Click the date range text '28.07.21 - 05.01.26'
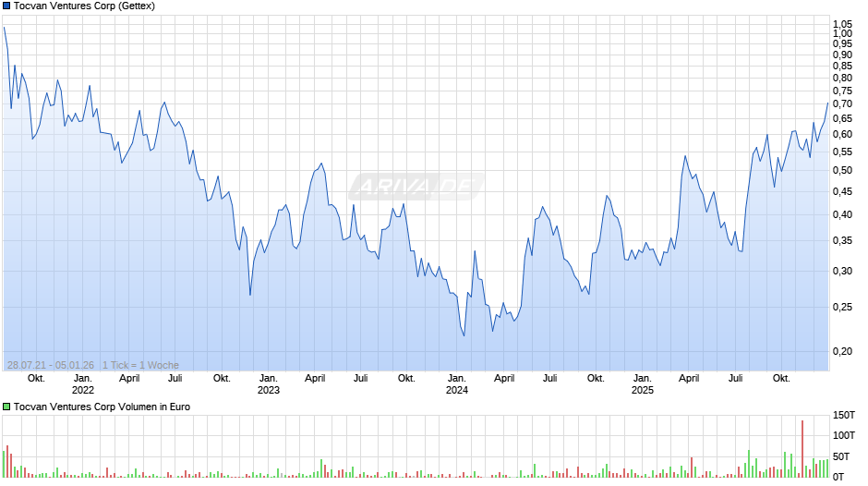The image size is (868, 486). point(51,365)
